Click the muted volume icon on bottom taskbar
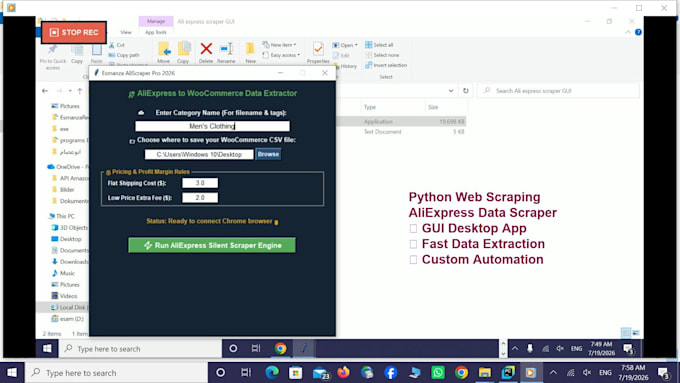This screenshot has width=680, height=383. tap(587, 373)
